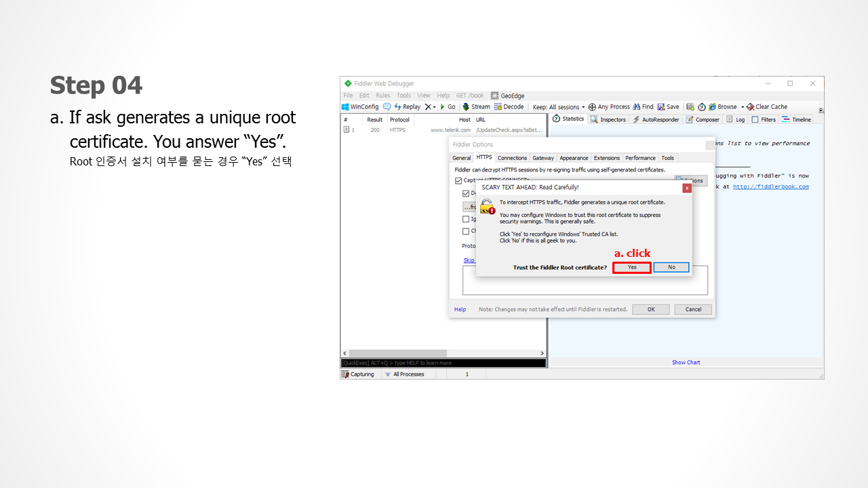Toggle the Capturing status indicator
This screenshot has width=868, height=488.
[x=358, y=374]
